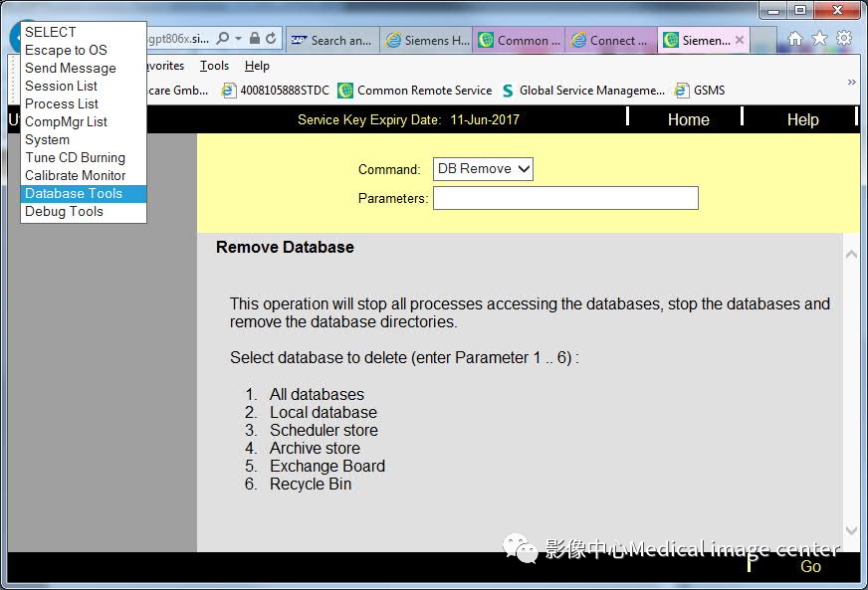
Task: Expand the Command dropdown showing DB Remove
Action: (x=483, y=169)
